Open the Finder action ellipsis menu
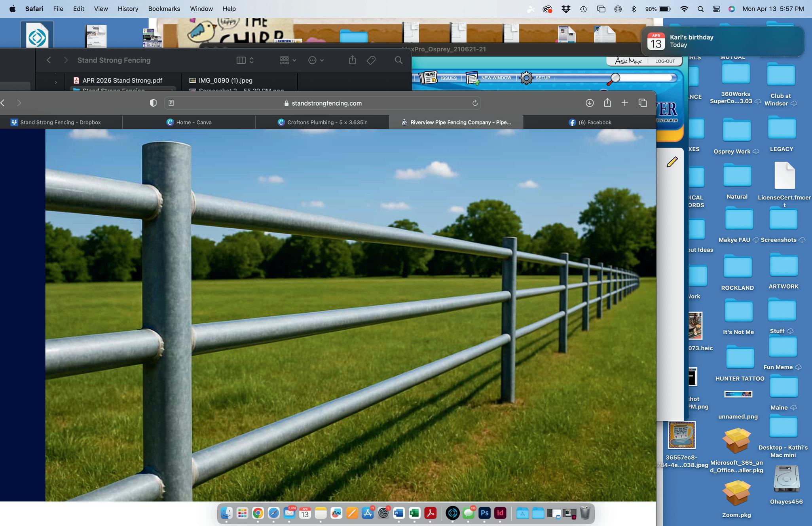Viewport: 812px width, 526px height. 316,60
